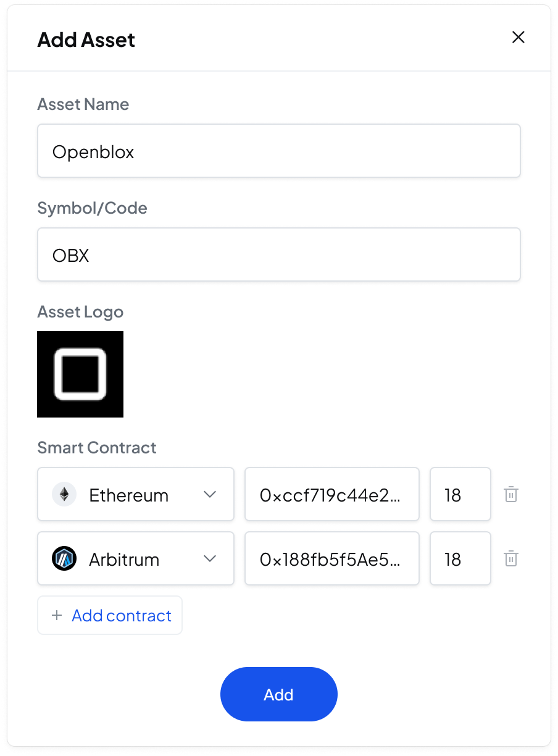The width and height of the screenshot is (558, 756).
Task: Click the Asset Name label text
Action: click(x=83, y=104)
